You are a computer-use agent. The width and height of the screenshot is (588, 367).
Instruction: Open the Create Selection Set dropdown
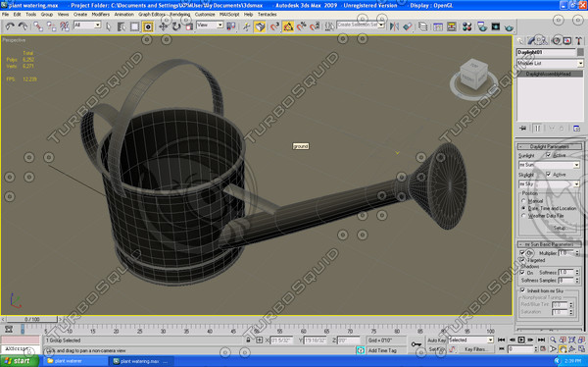[361, 25]
